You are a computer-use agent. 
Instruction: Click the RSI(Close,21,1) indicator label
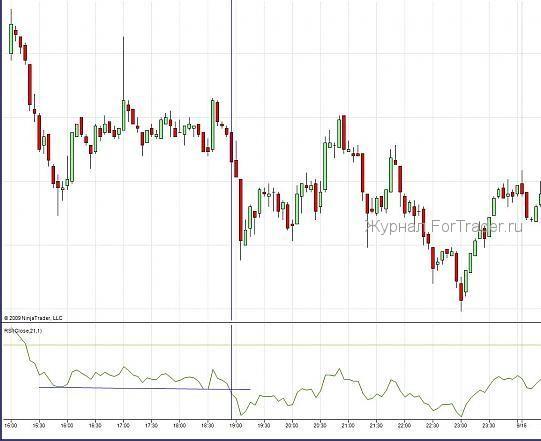23,331
